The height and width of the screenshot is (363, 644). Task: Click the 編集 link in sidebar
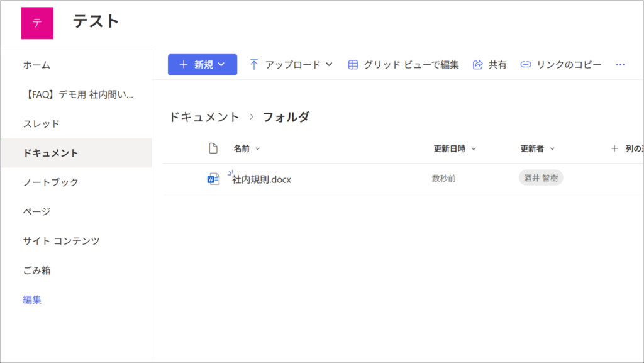click(x=32, y=299)
